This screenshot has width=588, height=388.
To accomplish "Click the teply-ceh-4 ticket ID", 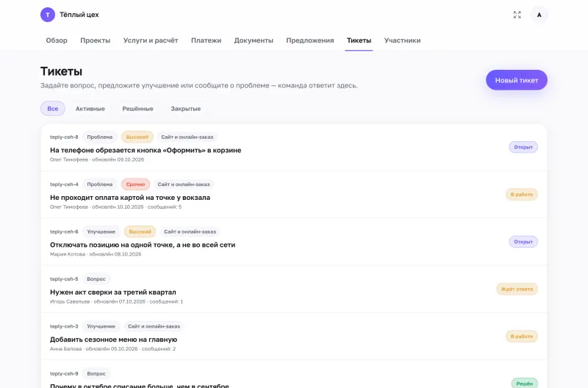I will [x=64, y=184].
